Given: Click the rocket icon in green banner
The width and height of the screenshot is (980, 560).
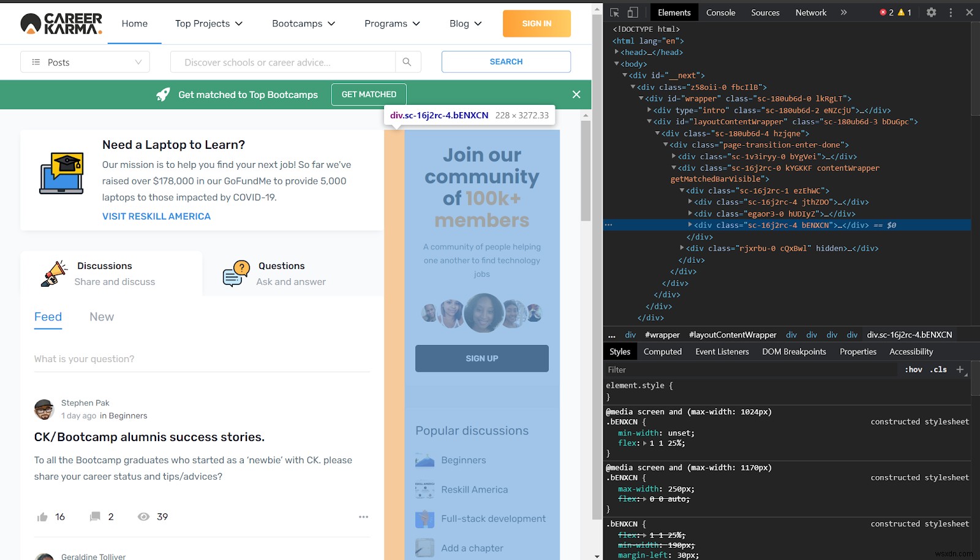Looking at the screenshot, I should pos(162,94).
